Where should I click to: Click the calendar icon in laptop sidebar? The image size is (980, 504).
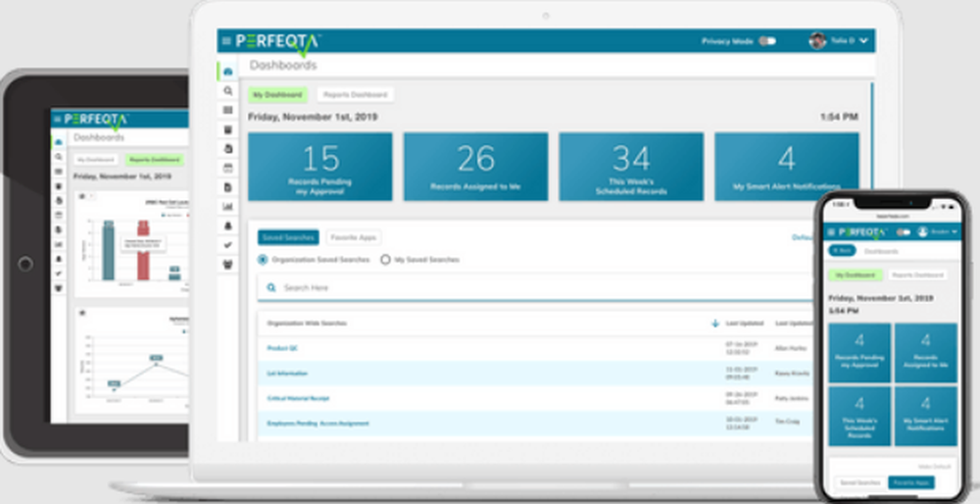228,168
